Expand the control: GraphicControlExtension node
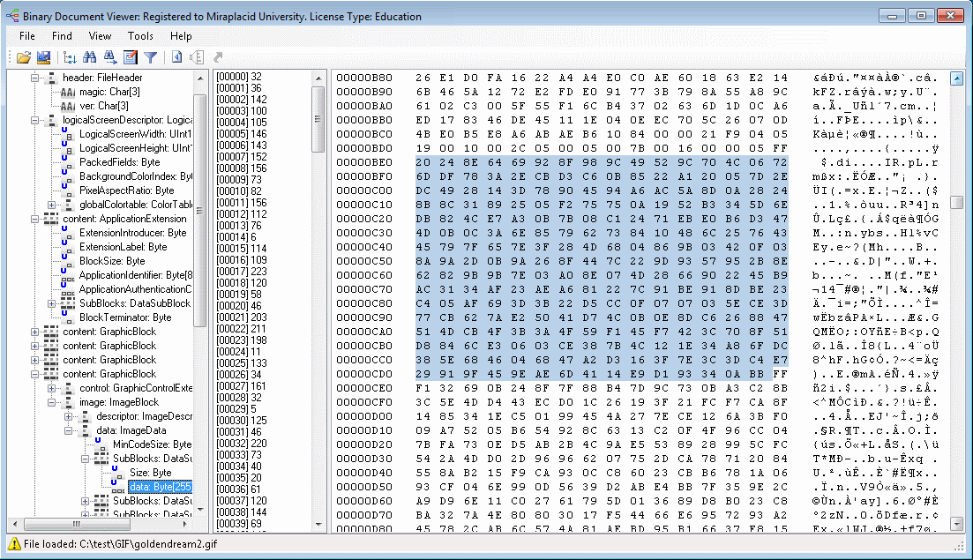The width and height of the screenshot is (973, 560). 51,388
